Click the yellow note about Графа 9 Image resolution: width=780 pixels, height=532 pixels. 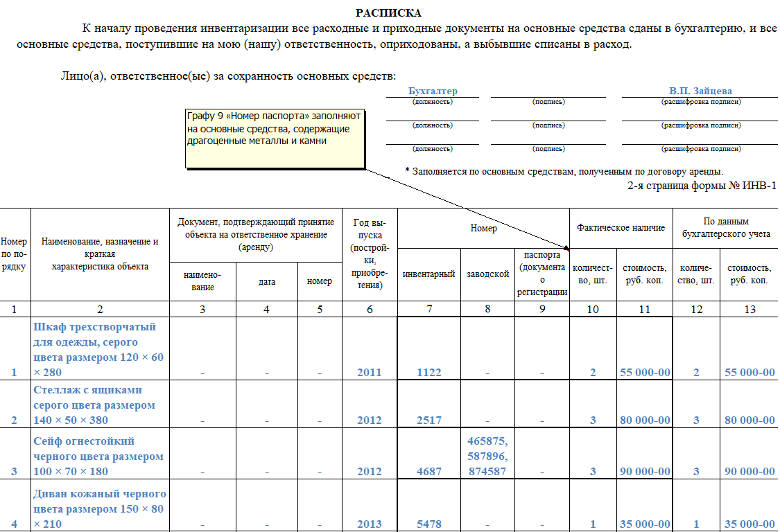[x=275, y=139]
